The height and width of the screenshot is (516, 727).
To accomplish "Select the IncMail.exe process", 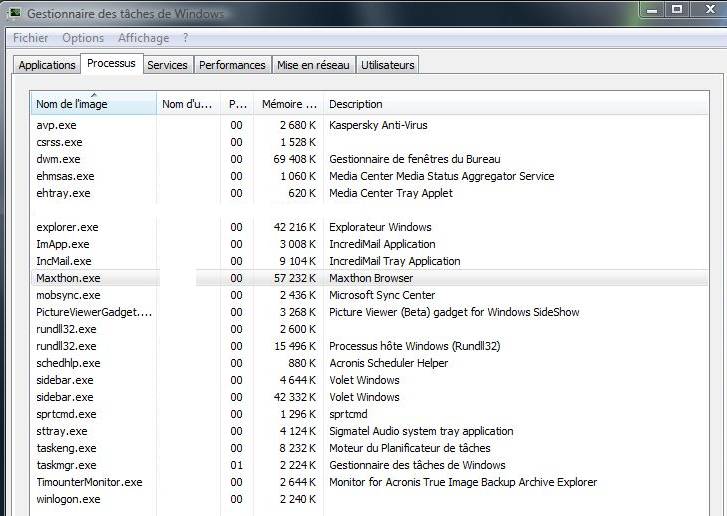I will click(x=370, y=261).
